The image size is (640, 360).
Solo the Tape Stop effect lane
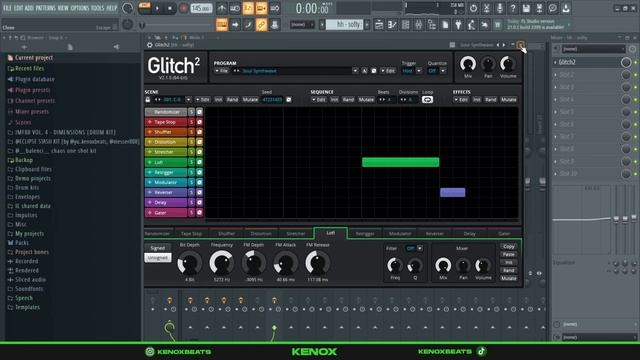click(191, 122)
